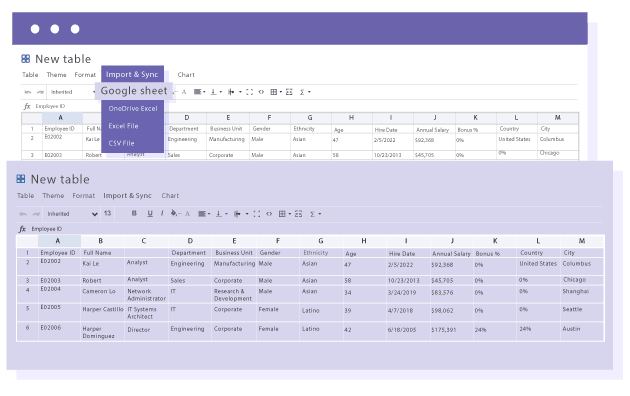The image size is (630, 396).
Task: Open the Chart menu in the lower panel
Action: [170, 196]
